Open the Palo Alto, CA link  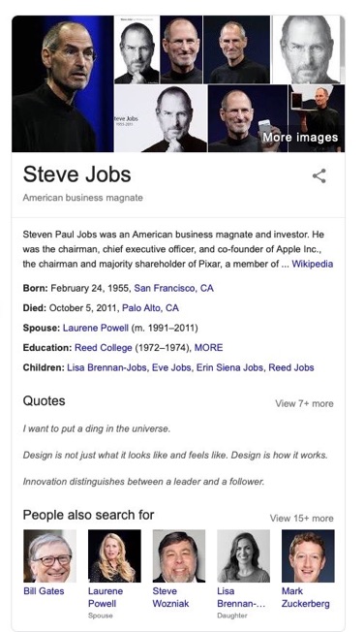150,308
